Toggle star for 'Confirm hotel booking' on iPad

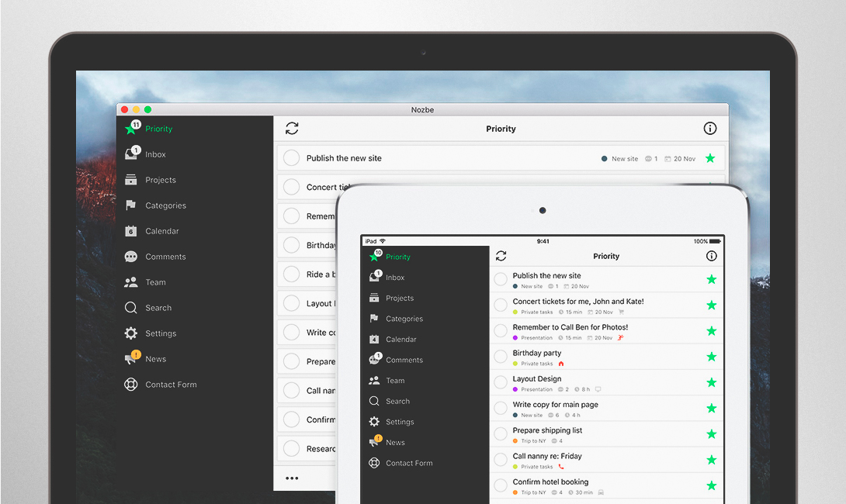(x=712, y=485)
